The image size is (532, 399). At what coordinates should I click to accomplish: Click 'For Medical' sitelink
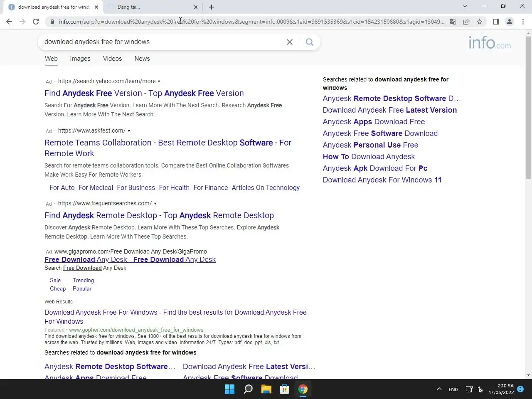coord(96,188)
